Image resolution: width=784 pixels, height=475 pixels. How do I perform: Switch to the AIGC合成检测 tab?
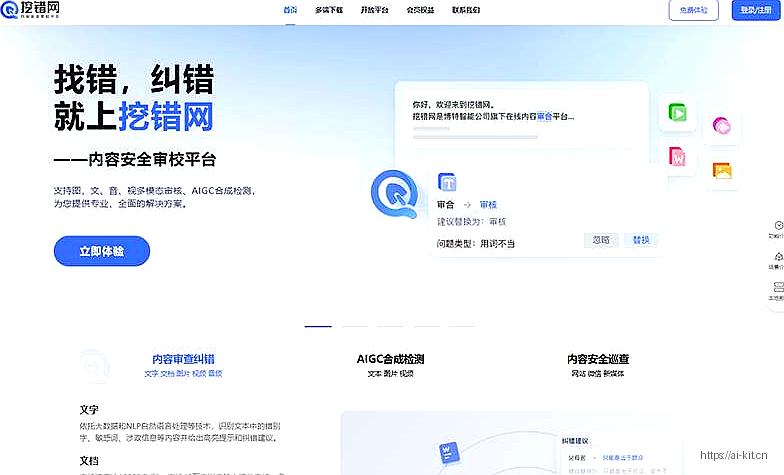point(390,359)
